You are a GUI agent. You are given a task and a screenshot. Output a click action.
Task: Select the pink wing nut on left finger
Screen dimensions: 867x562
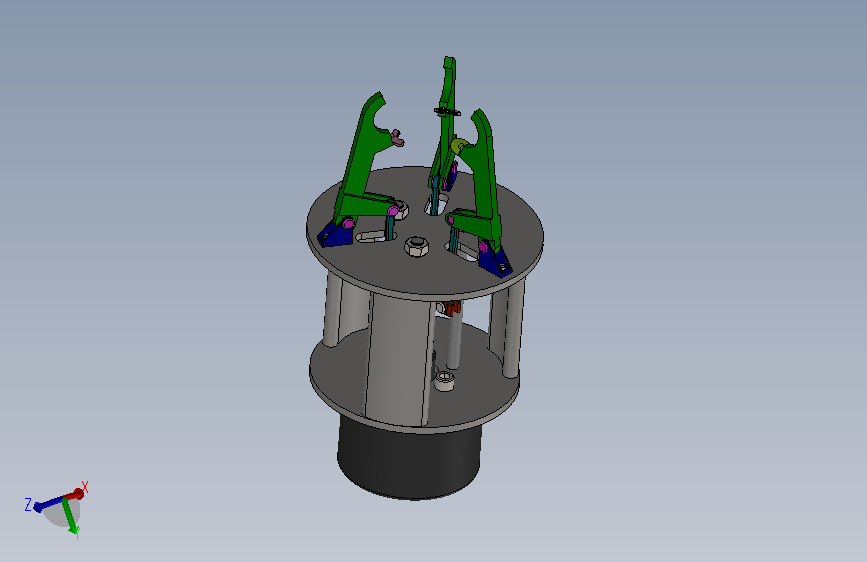coord(397,138)
